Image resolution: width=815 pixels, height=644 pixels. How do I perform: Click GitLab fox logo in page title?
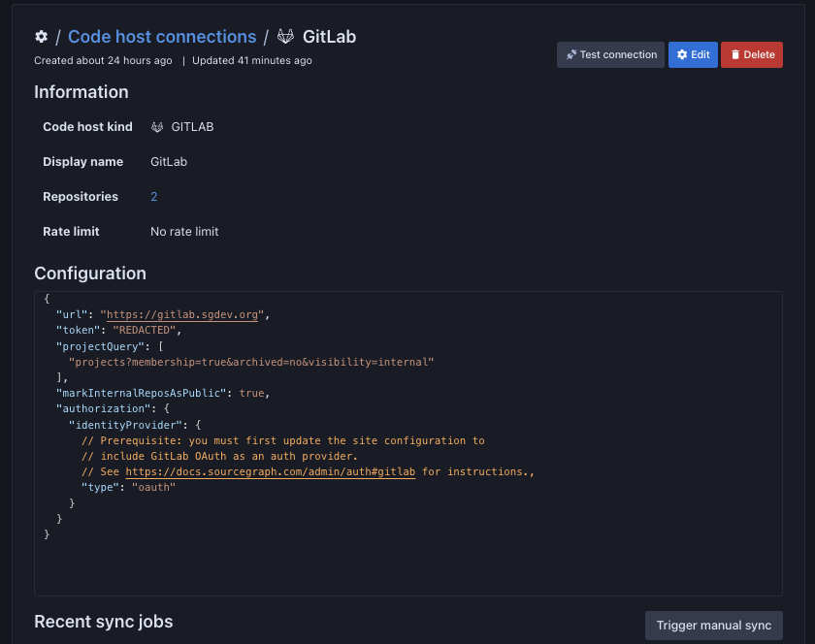285,37
